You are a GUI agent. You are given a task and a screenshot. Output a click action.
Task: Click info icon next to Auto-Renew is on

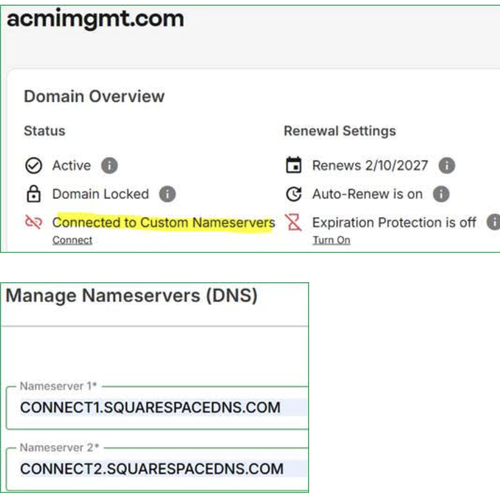441,194
